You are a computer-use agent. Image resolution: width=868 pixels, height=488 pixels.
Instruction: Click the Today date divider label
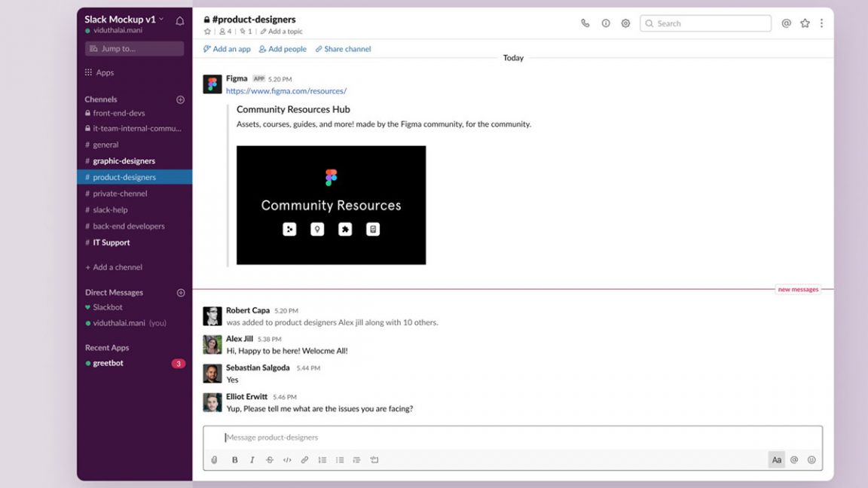pyautogui.click(x=513, y=58)
